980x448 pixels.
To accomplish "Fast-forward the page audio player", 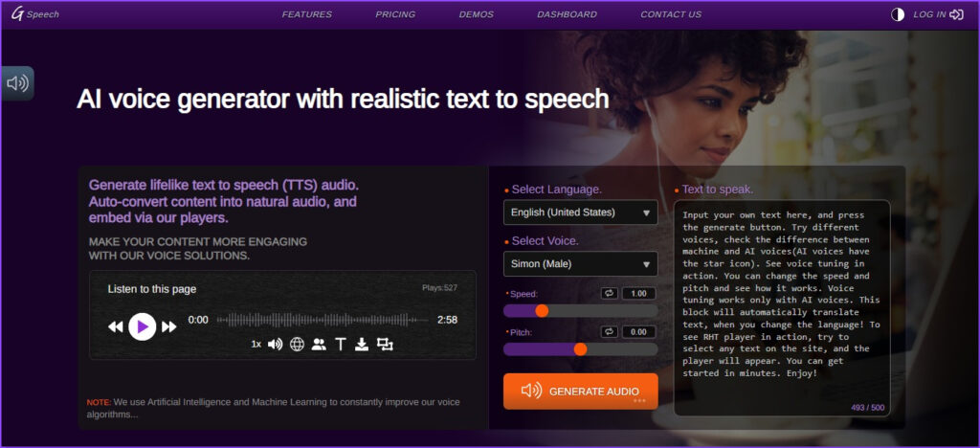I will pos(168,326).
